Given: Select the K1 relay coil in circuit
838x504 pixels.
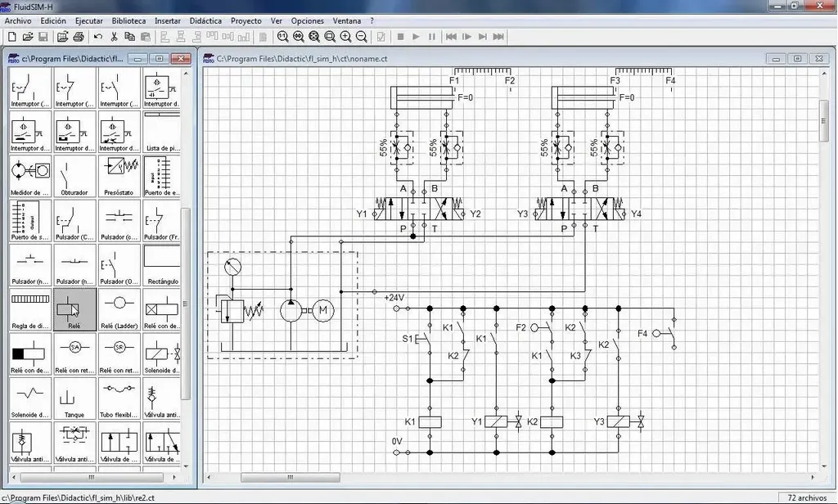Looking at the screenshot, I should pyautogui.click(x=430, y=421).
